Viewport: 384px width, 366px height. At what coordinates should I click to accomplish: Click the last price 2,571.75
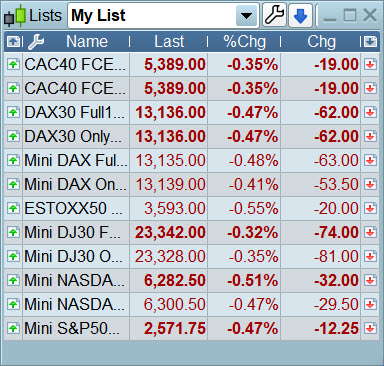[x=175, y=329]
